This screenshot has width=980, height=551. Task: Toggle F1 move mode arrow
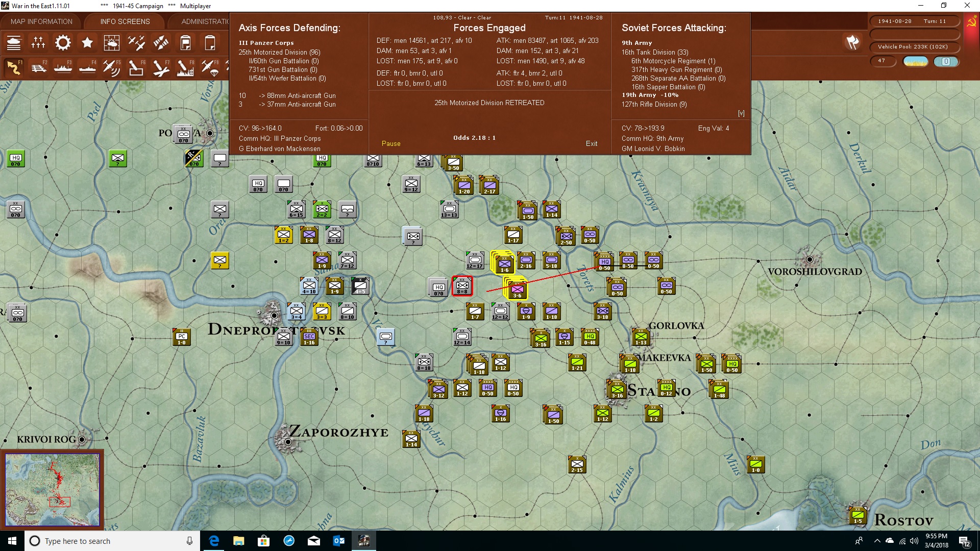pyautogui.click(x=14, y=68)
